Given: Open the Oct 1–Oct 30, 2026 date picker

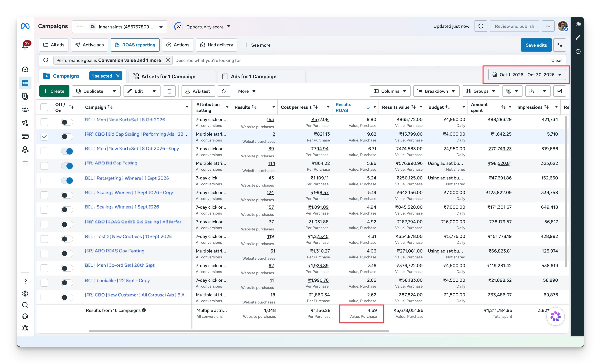Looking at the screenshot, I should (x=527, y=75).
